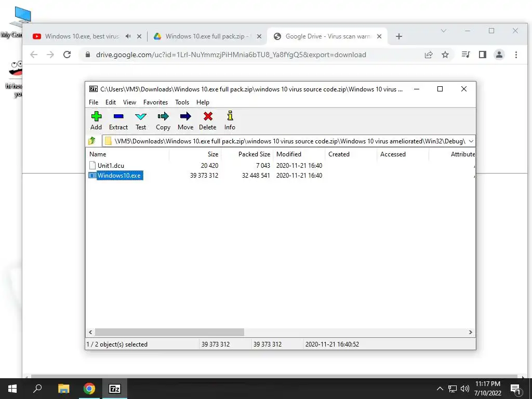Open Chrome tab search chevron

444,31
